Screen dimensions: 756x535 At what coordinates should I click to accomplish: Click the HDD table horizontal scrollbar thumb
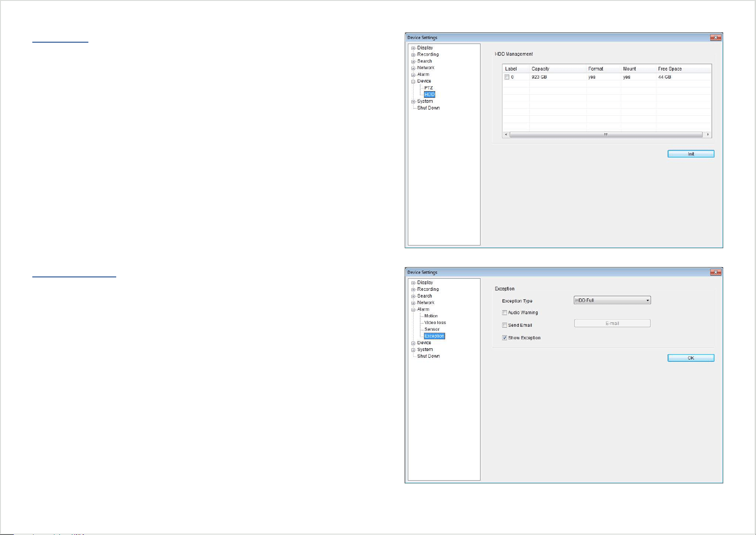coord(606,135)
